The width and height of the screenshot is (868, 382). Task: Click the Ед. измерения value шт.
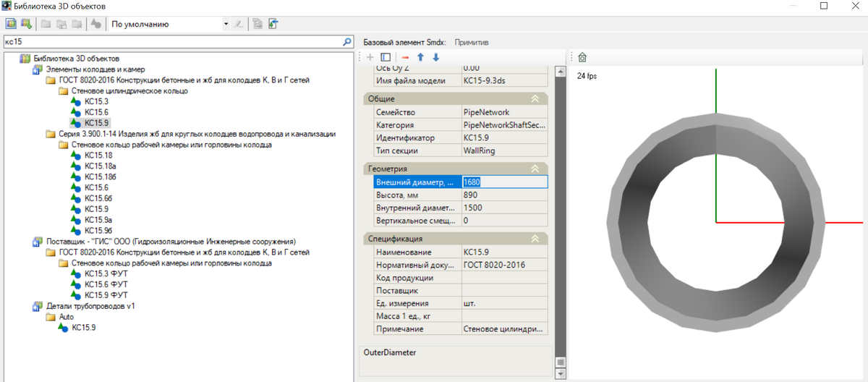[x=504, y=303]
